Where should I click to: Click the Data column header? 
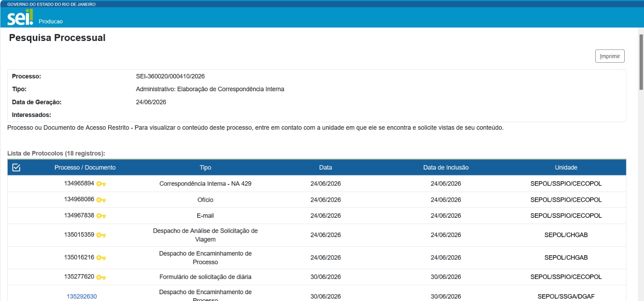click(326, 168)
